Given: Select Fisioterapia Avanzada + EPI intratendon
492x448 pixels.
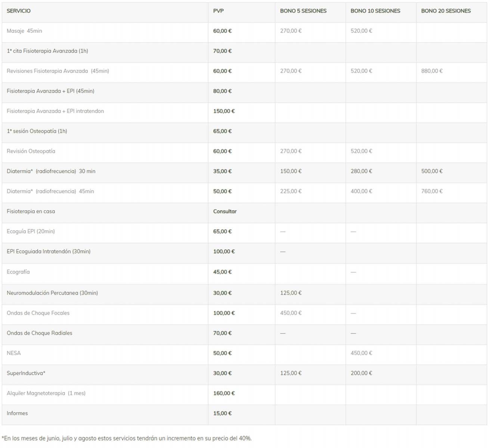Looking at the screenshot, I should pyautogui.click(x=55, y=111).
